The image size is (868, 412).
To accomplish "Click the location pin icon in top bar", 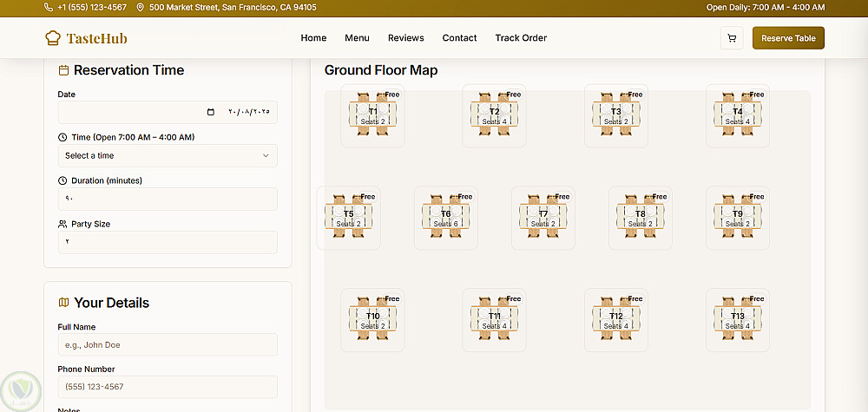I will click(x=140, y=8).
